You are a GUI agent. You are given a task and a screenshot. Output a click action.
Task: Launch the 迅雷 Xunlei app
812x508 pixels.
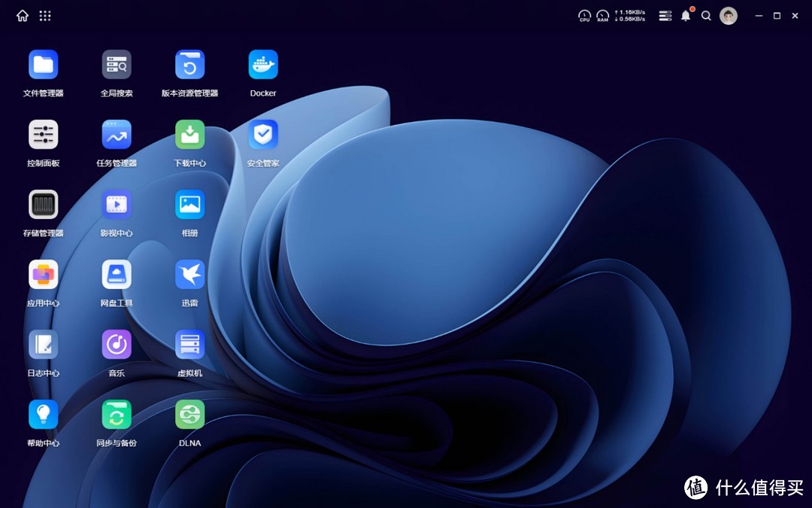click(189, 275)
